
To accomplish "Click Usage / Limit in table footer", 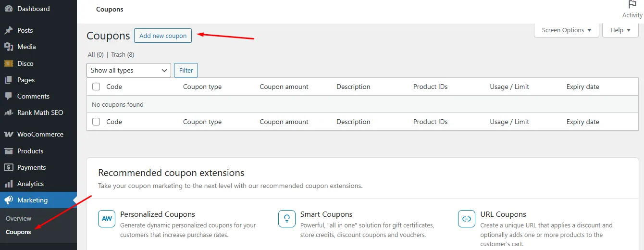I will (509, 122).
